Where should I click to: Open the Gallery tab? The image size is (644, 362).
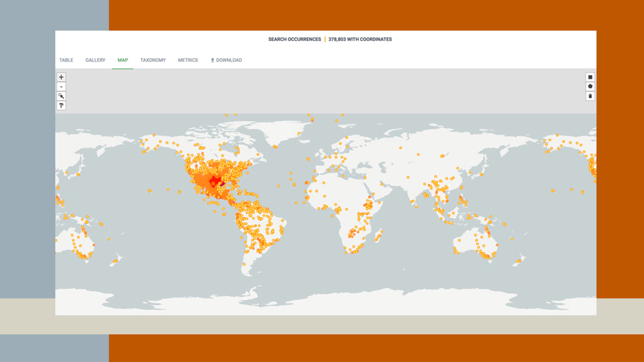(95, 60)
